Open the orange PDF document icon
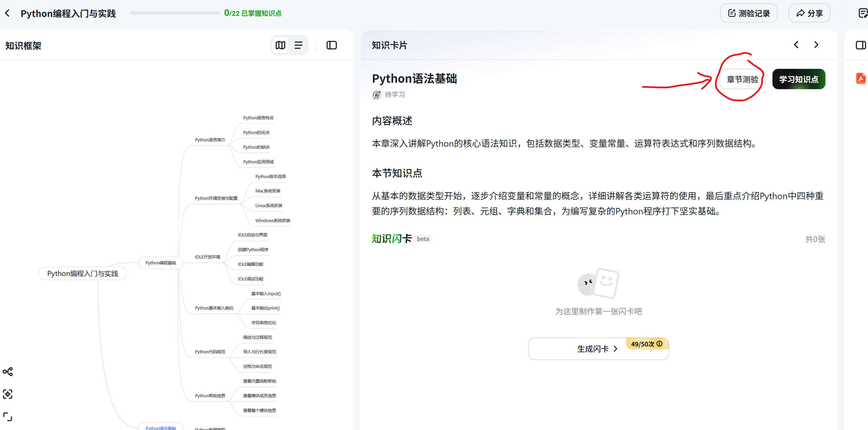The width and height of the screenshot is (868, 430). pyautogui.click(x=861, y=79)
